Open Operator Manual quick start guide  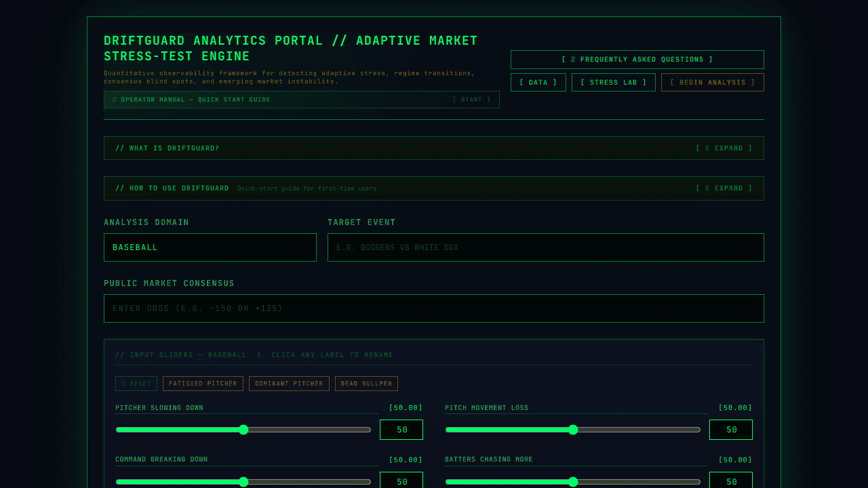[301, 100]
